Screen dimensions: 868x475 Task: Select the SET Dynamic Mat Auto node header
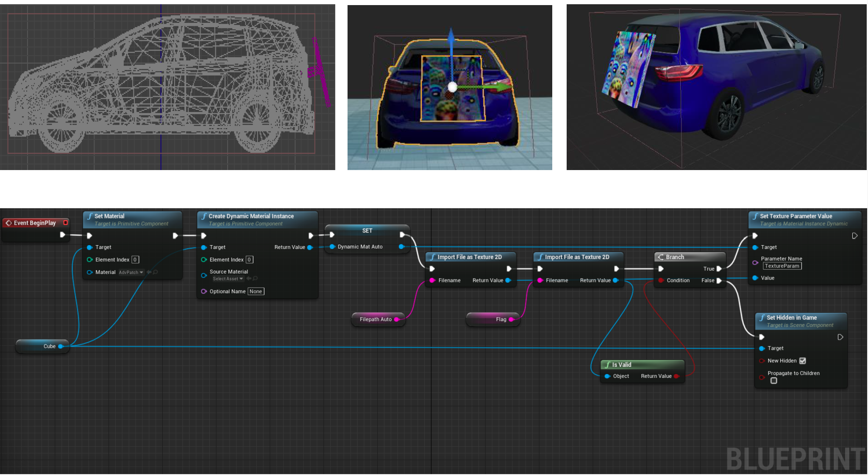(367, 231)
